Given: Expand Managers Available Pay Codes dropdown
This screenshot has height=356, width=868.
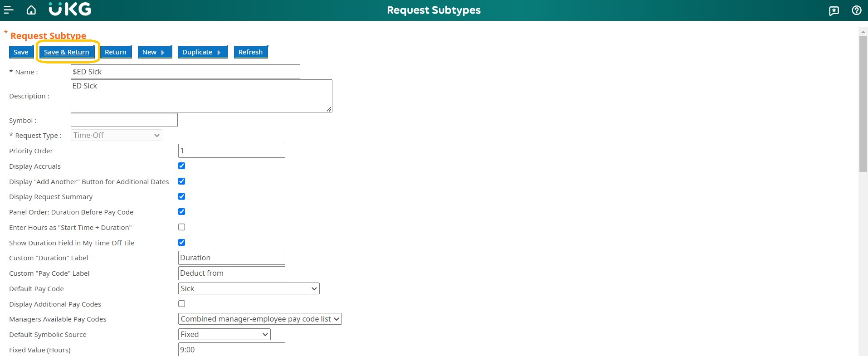Looking at the screenshot, I should click(260, 319).
